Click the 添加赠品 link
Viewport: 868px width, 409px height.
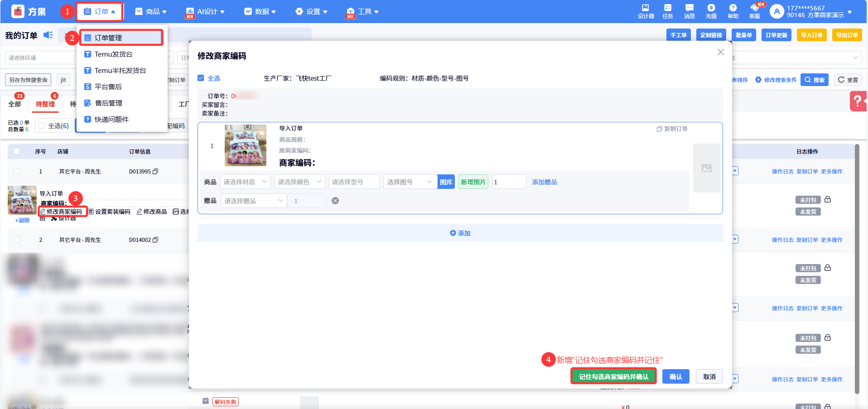tap(544, 182)
